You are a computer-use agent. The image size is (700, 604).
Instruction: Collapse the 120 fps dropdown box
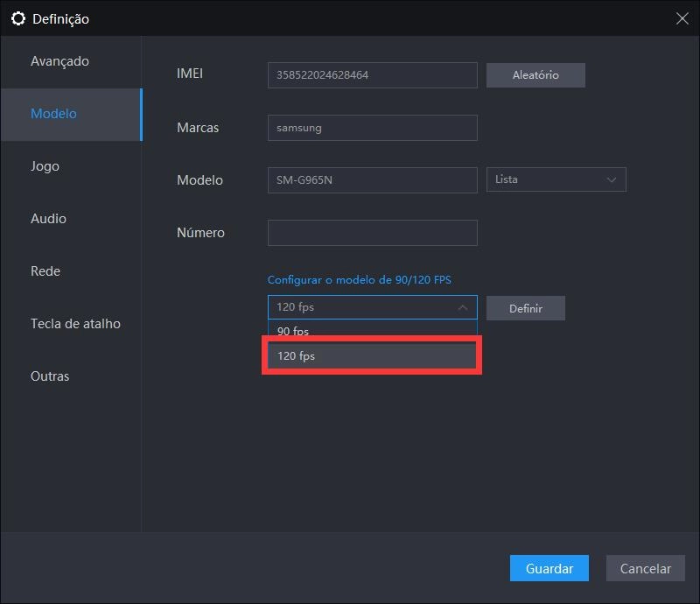pyautogui.click(x=372, y=307)
